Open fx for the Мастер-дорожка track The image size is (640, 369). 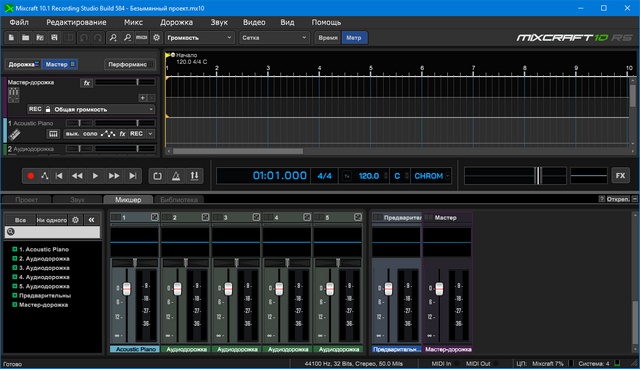[x=87, y=83]
